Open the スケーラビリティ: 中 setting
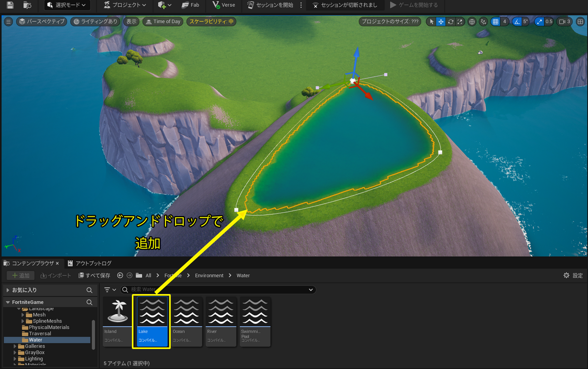 tap(211, 22)
